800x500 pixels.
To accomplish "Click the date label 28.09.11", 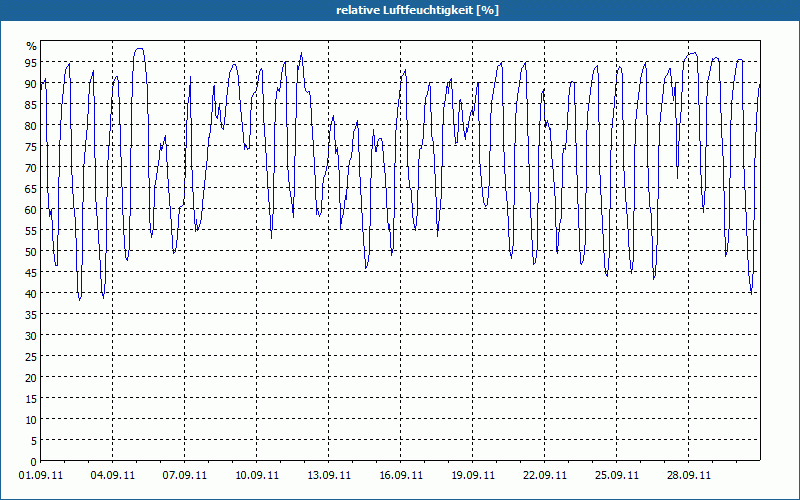I will click(x=688, y=475).
